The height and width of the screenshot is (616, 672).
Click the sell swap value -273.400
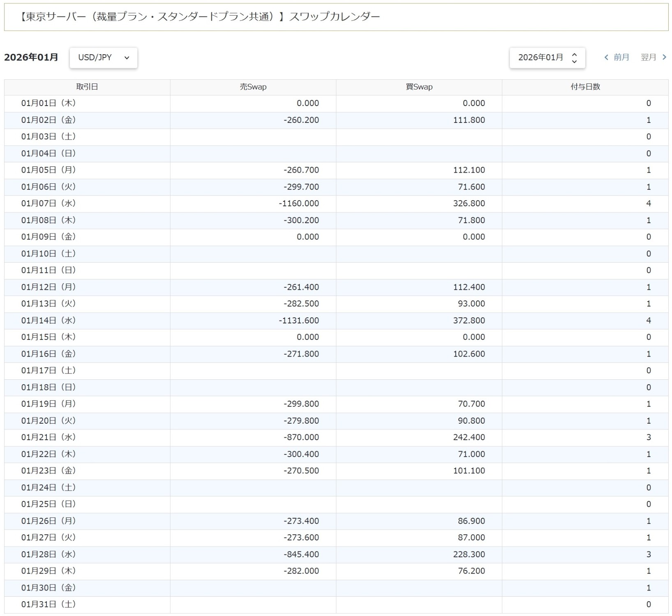pyautogui.click(x=301, y=521)
